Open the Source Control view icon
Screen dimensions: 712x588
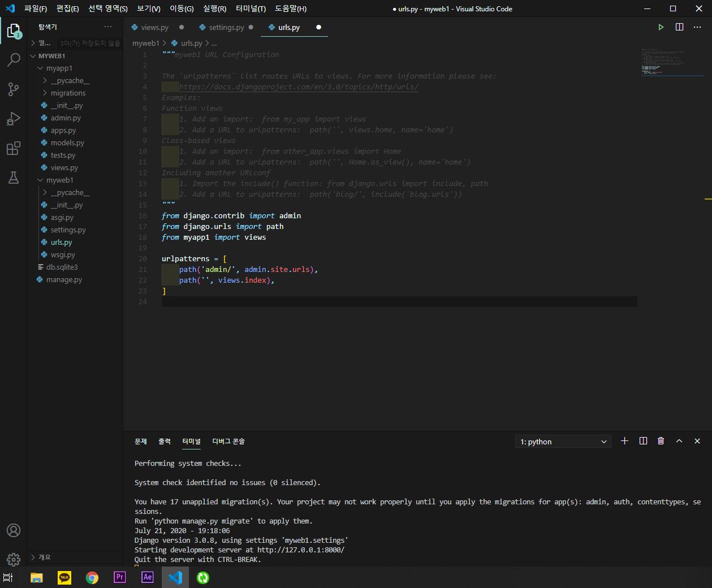pos(14,89)
